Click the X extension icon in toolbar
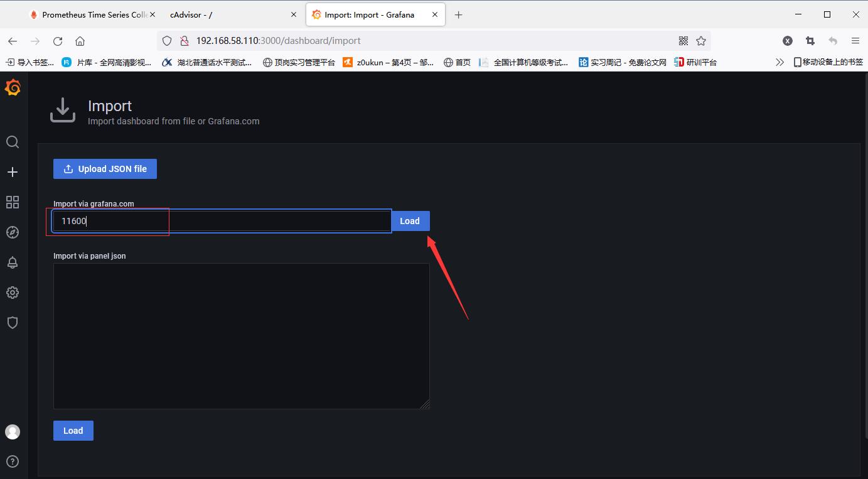The height and width of the screenshot is (479, 868). coord(788,41)
